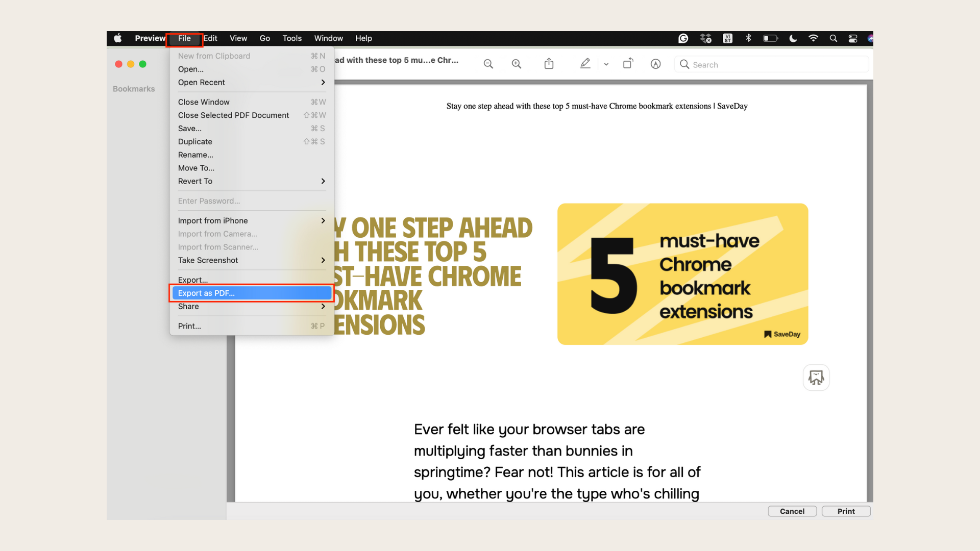Choose Close Selected PDF Document
Screen dimensions: 980x551
coord(252,115)
